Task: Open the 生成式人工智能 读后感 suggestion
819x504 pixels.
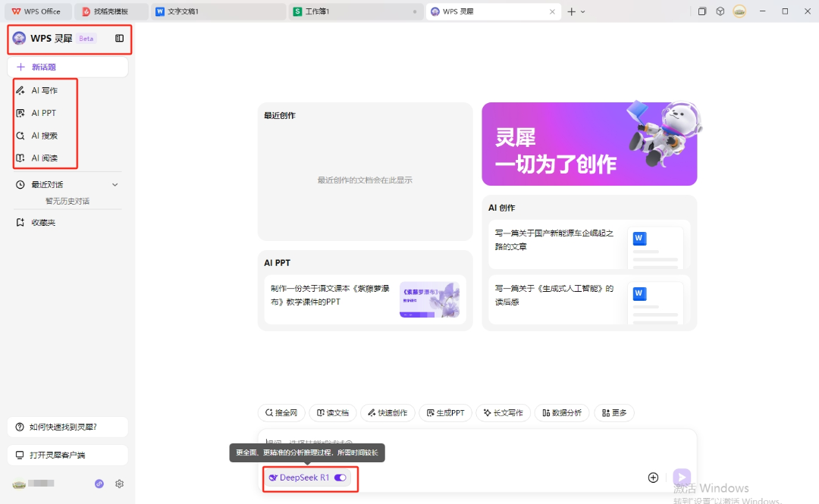Action: (589, 300)
